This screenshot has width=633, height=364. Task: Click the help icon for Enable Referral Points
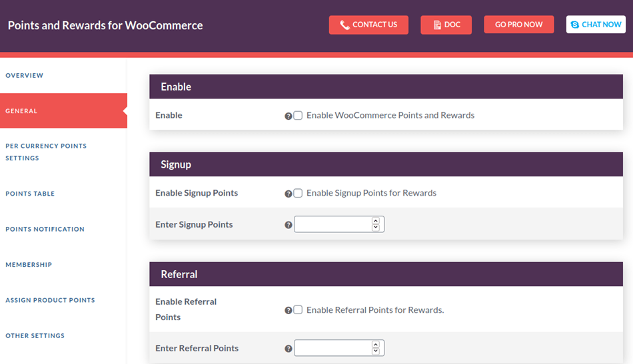(x=289, y=310)
